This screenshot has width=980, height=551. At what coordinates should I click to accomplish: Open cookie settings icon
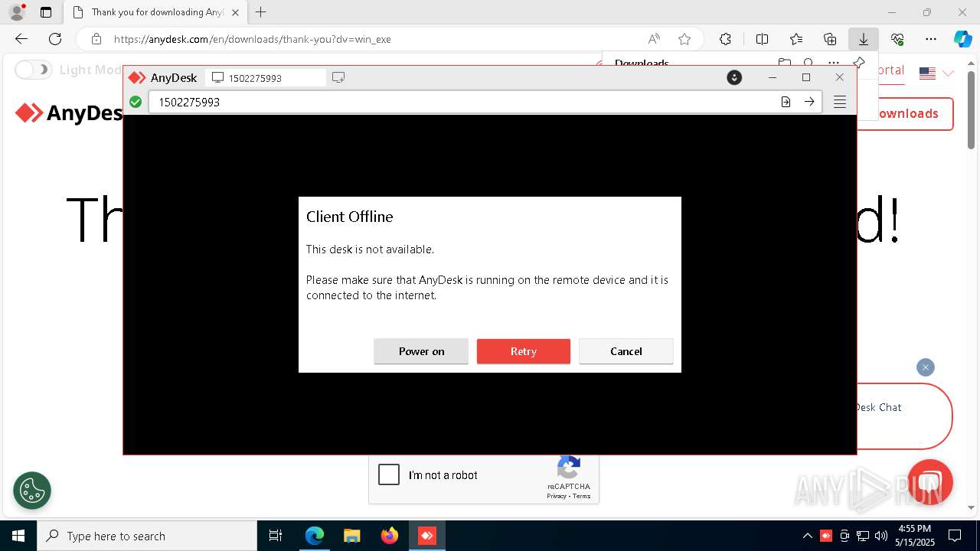[x=32, y=491]
